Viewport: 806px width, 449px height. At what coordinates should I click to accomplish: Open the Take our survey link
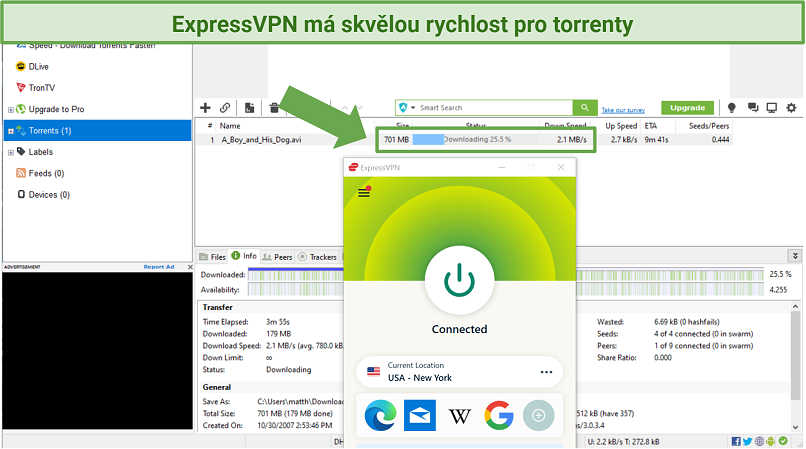point(623,110)
